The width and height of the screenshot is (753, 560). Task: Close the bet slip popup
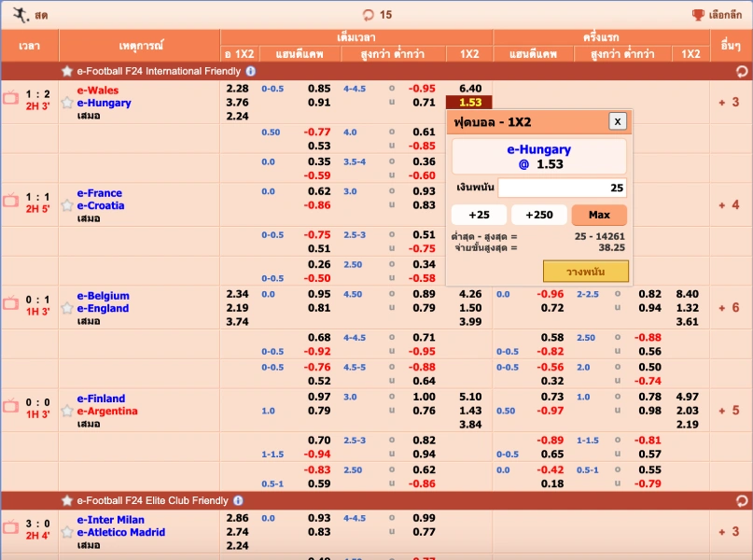tap(617, 121)
